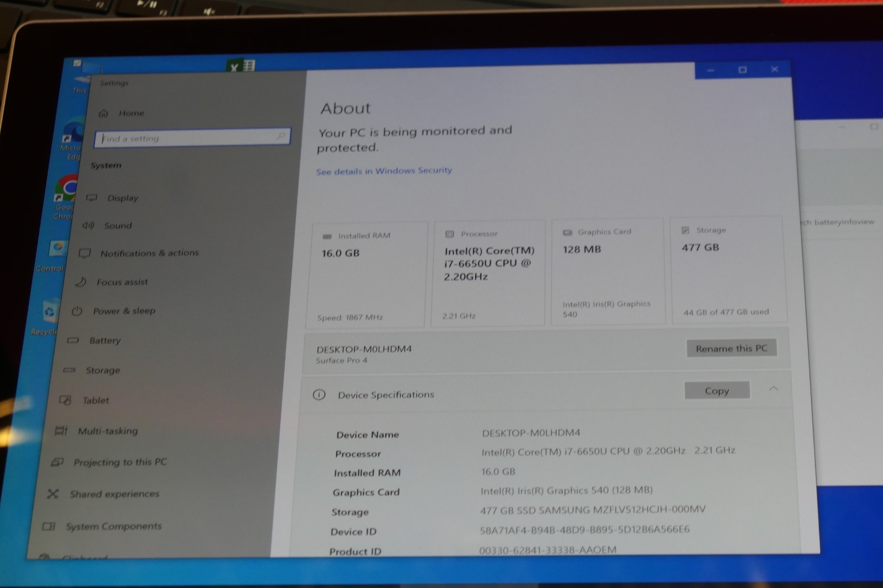Screen dimensions: 883x588
Task: Click the Storage card icon
Action: pyautogui.click(x=685, y=230)
